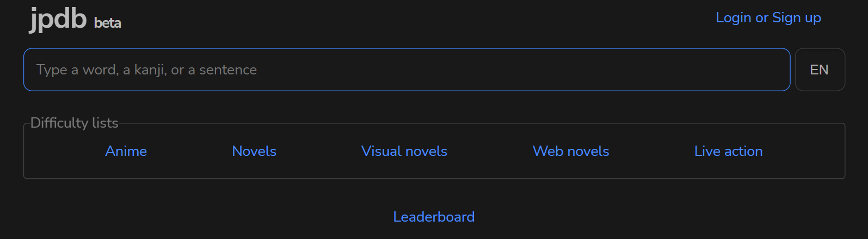Click the jpdb logo
The width and height of the screenshot is (868, 239).
click(x=58, y=18)
